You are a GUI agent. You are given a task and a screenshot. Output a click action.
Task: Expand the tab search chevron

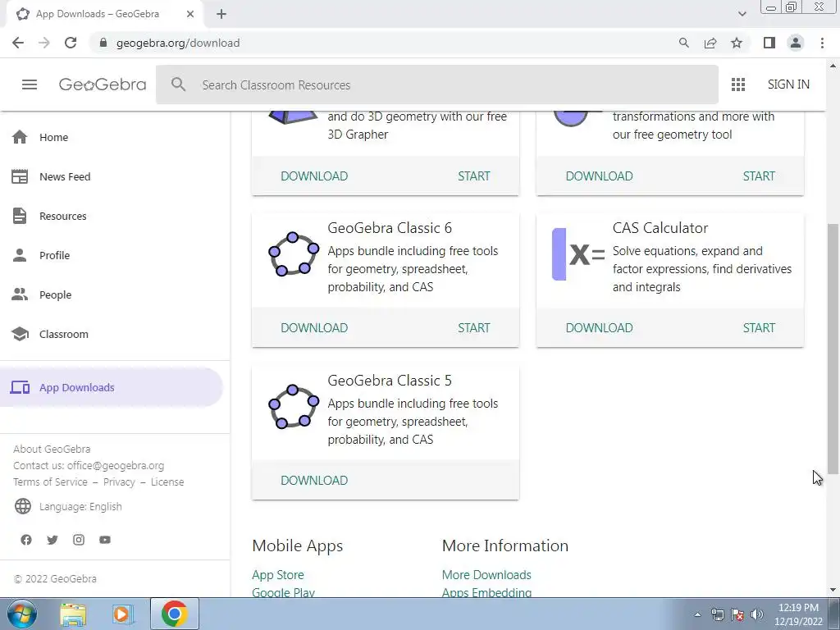pyautogui.click(x=742, y=14)
